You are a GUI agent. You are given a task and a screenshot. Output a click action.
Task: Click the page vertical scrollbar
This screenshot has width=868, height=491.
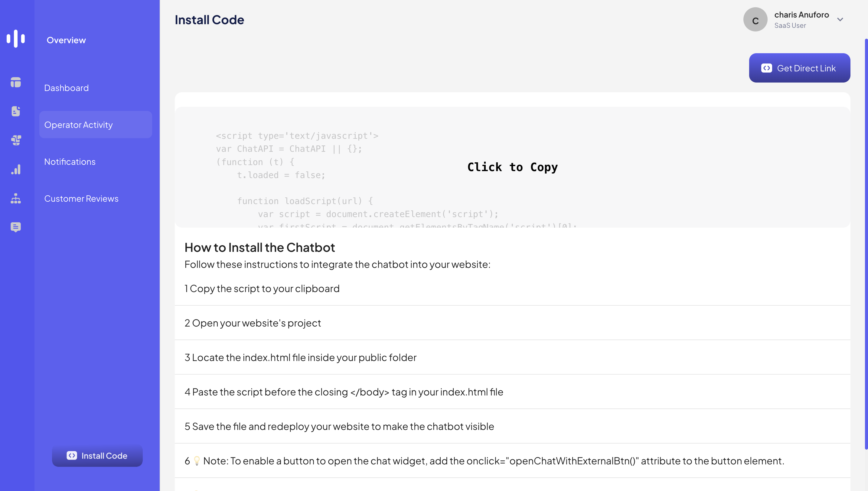pyautogui.click(x=866, y=243)
